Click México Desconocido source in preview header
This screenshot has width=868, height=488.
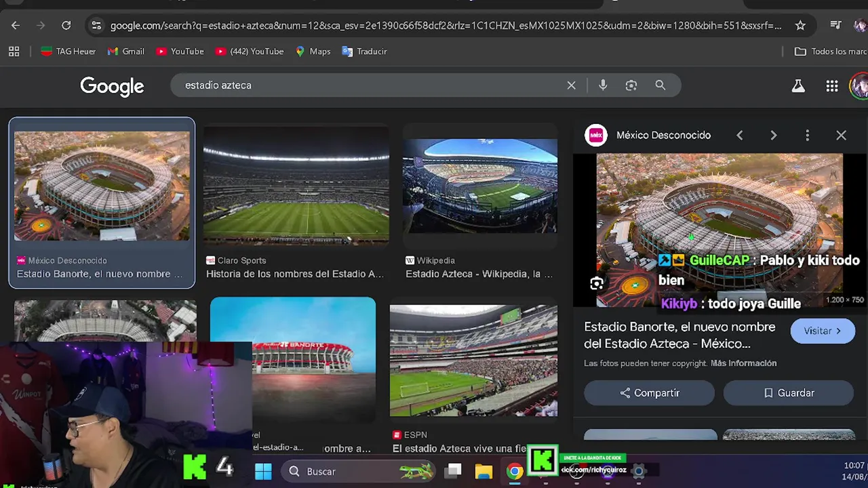click(663, 136)
